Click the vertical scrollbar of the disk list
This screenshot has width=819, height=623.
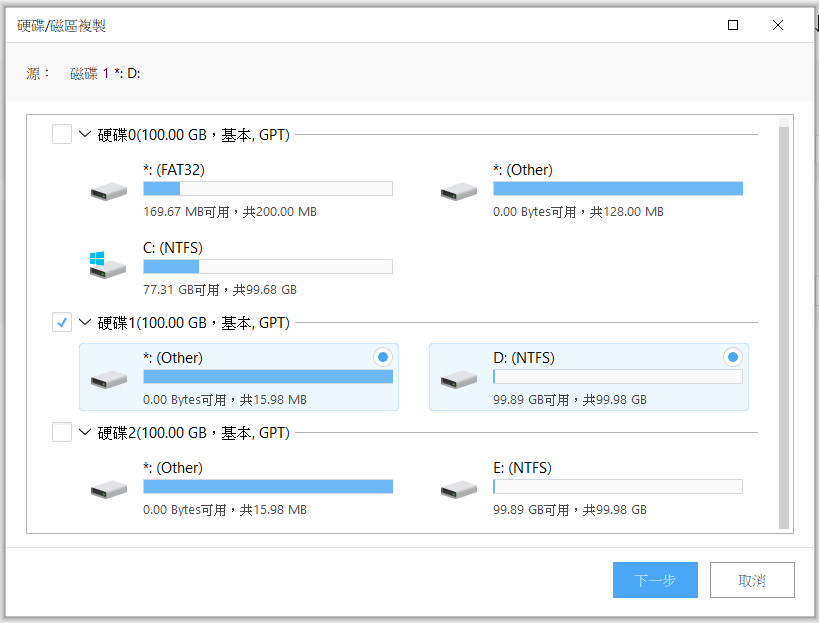[783, 324]
